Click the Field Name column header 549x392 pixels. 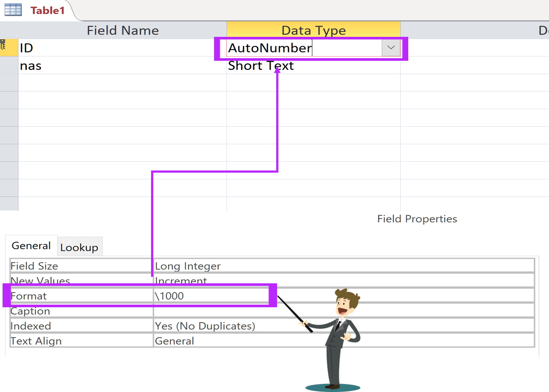122,30
